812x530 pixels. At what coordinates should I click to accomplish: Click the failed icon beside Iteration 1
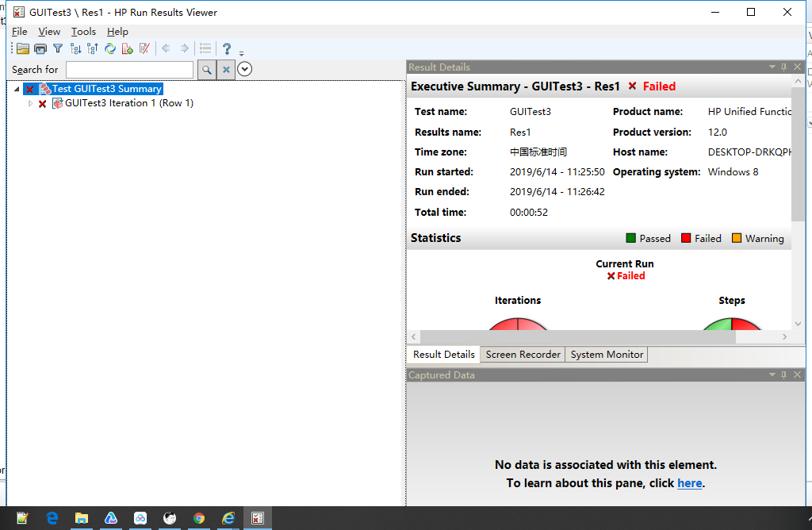click(43, 104)
